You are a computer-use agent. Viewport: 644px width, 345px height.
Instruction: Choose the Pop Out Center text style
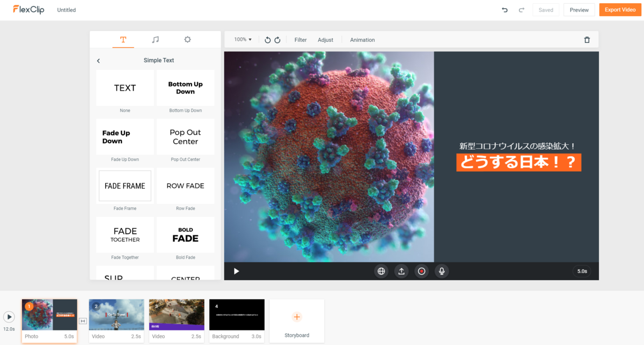(185, 137)
